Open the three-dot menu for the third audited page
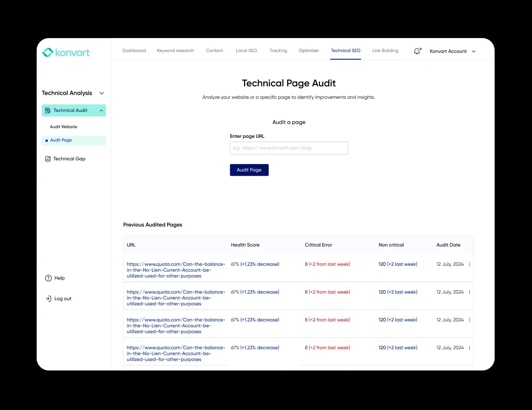The image size is (532, 410). click(x=469, y=320)
